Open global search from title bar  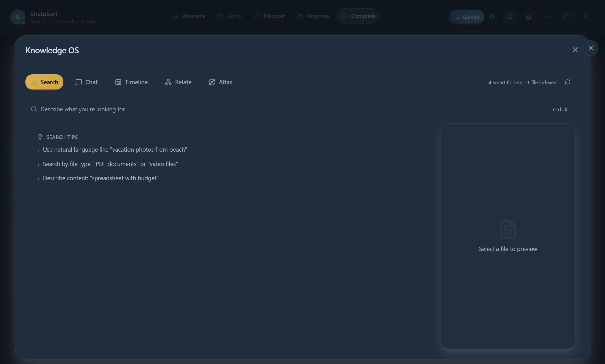click(510, 17)
